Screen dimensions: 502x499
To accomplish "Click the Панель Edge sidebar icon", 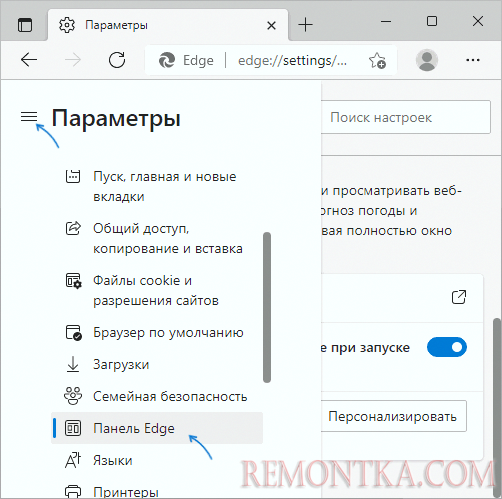I will tap(73, 428).
